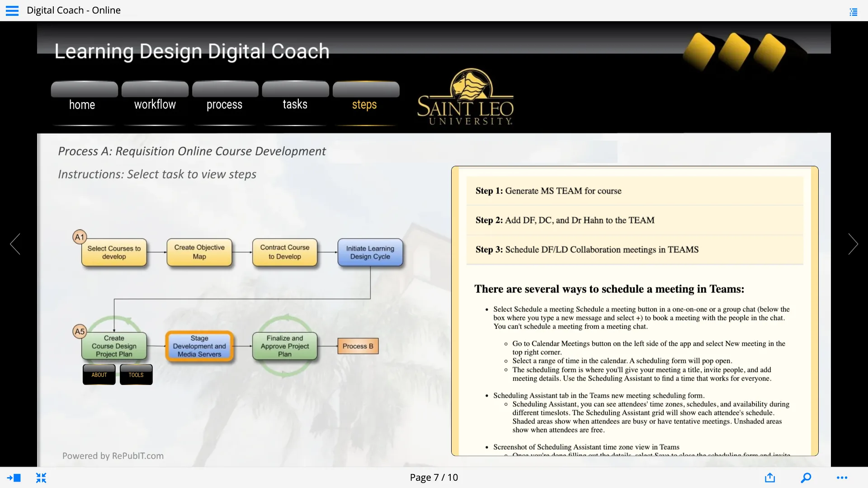868x488 pixels.
Task: Switch to the workflow tab
Action: tap(155, 104)
